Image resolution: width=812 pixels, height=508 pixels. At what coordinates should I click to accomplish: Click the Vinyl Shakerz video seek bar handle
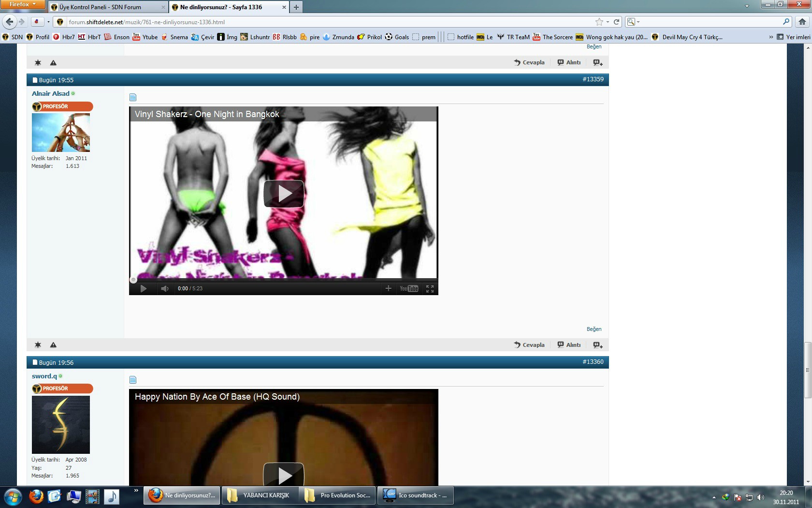pyautogui.click(x=133, y=280)
